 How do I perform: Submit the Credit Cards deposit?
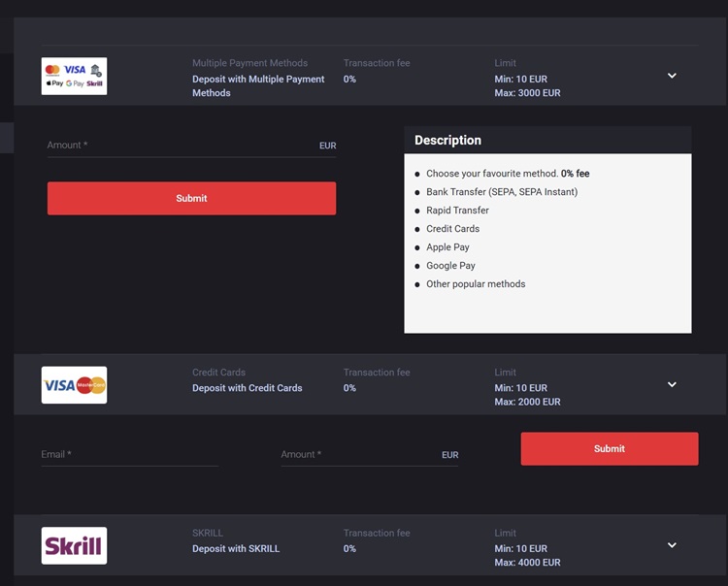(x=610, y=448)
